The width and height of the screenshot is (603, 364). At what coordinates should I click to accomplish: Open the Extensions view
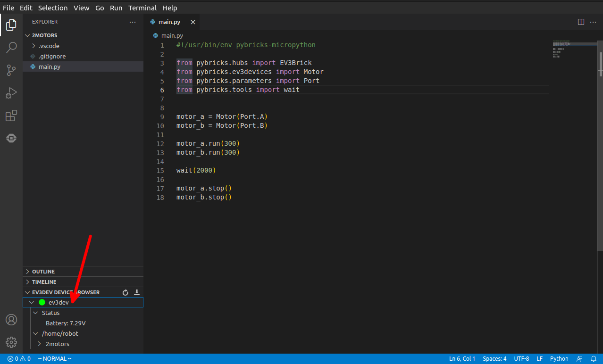(x=11, y=116)
